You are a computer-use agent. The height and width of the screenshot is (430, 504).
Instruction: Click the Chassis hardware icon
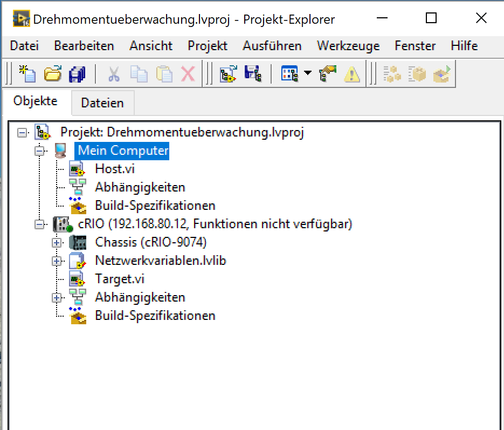click(x=78, y=242)
